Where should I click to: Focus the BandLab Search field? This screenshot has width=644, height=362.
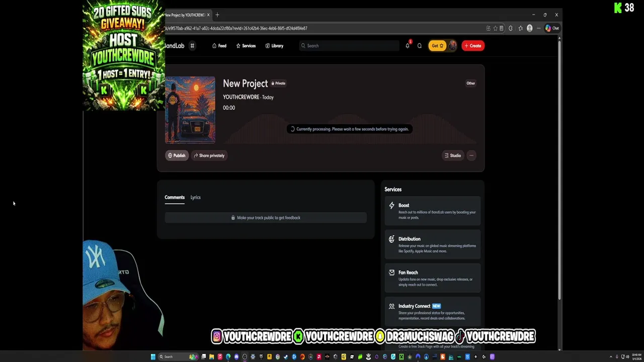tap(349, 46)
